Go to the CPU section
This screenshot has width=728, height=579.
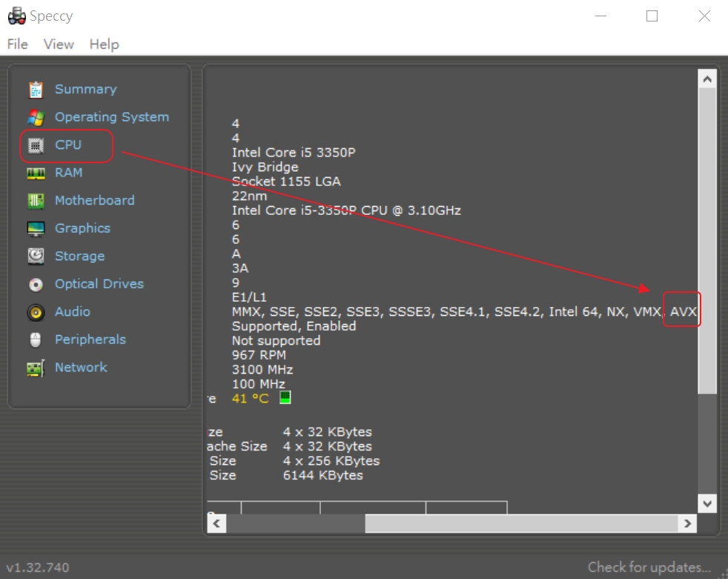[67, 145]
